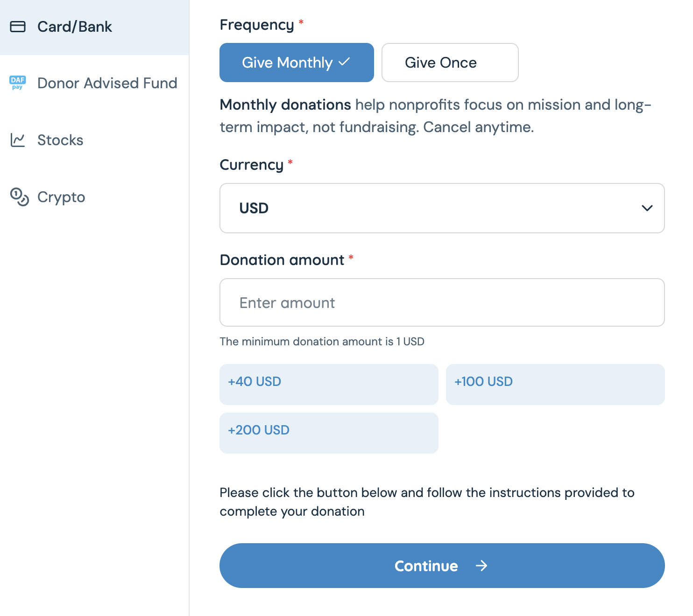This screenshot has height=616, width=693.
Task: Click the Stocks line chart icon
Action: click(x=18, y=140)
